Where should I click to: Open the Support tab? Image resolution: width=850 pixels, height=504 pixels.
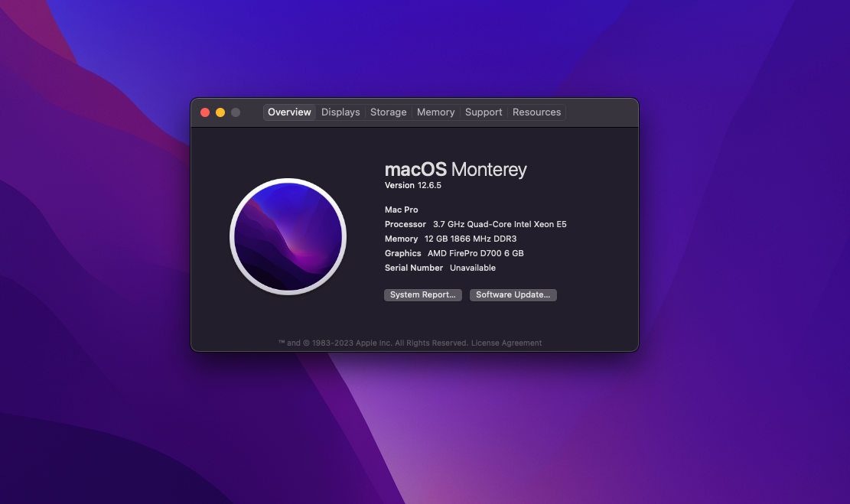484,112
